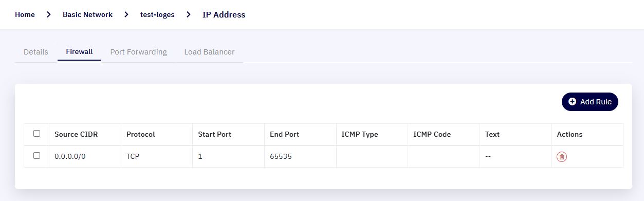This screenshot has height=201, width=644.
Task: Click the End Port column header
Action: [x=284, y=134]
